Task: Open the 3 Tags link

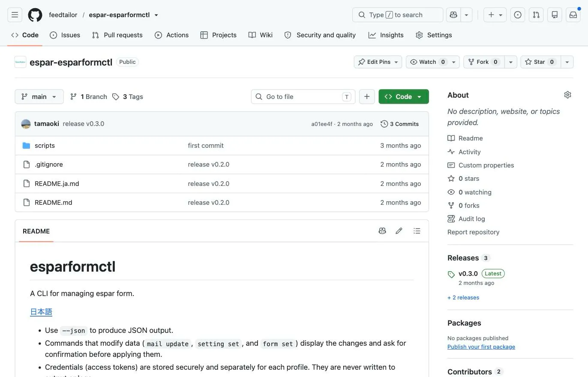Action: point(128,96)
